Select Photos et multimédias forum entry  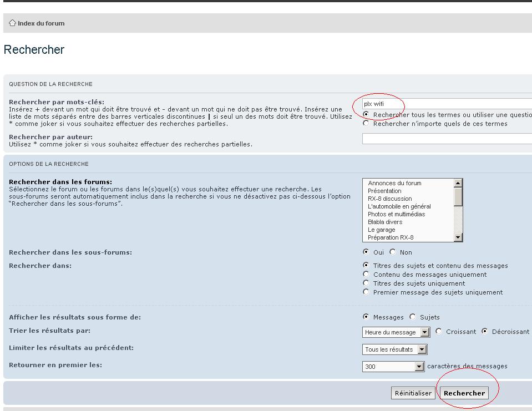point(396,214)
